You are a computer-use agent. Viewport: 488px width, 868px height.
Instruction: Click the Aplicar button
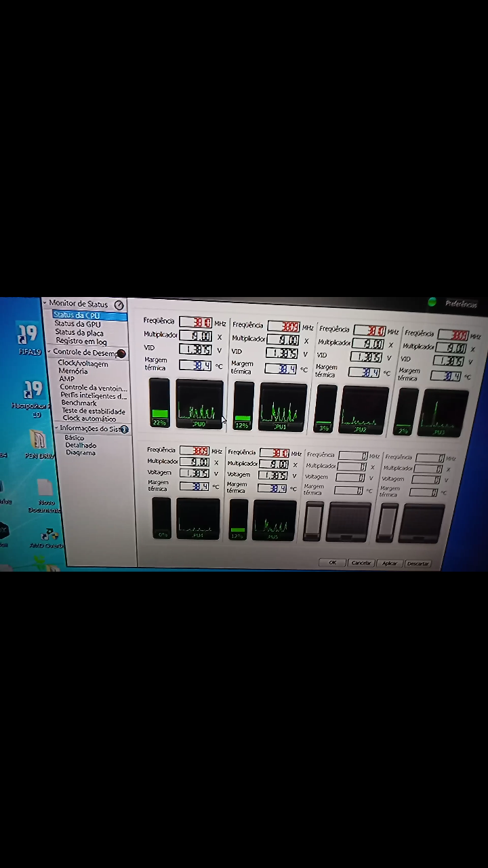point(390,563)
